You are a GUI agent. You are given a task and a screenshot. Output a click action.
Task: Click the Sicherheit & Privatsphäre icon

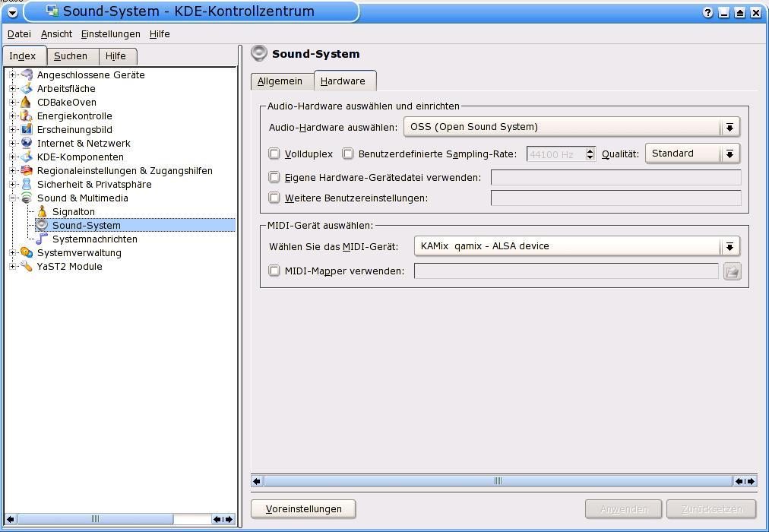[26, 185]
